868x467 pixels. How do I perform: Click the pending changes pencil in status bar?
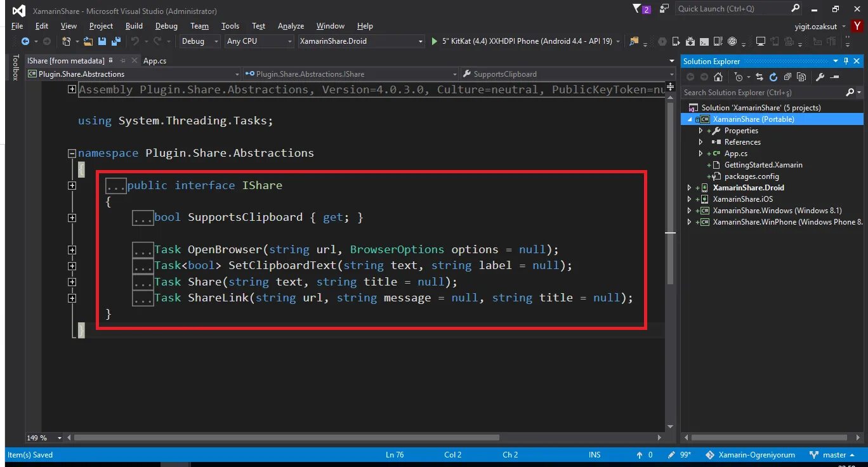[x=672, y=455]
